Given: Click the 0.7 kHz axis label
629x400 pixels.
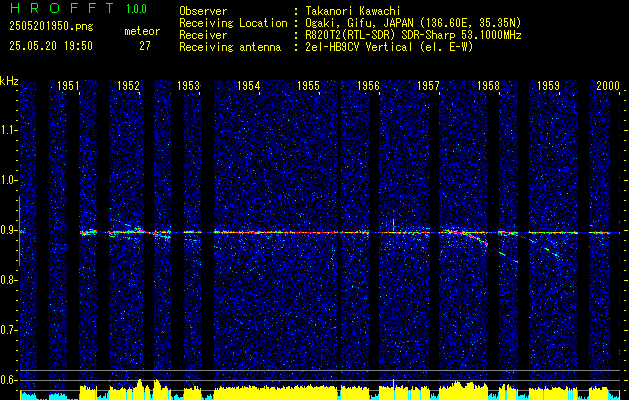Looking at the screenshot, I should tap(8, 330).
